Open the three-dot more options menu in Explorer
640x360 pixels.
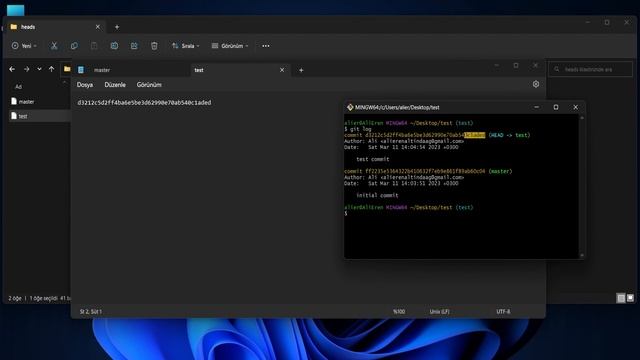pos(266,46)
